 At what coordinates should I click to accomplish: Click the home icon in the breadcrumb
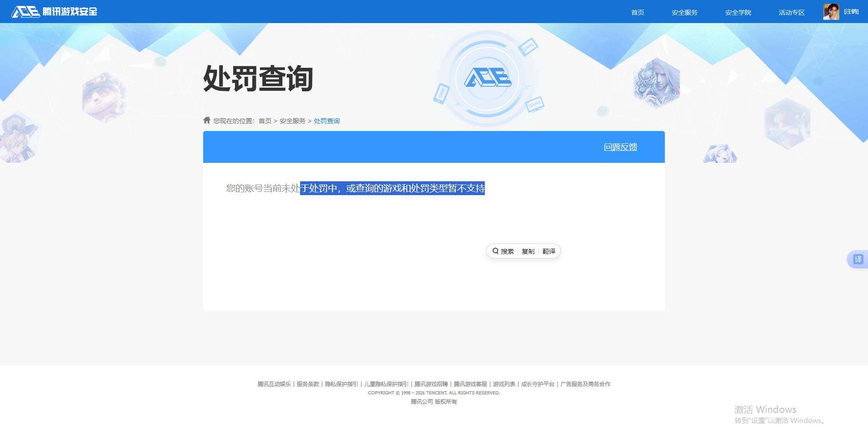206,120
